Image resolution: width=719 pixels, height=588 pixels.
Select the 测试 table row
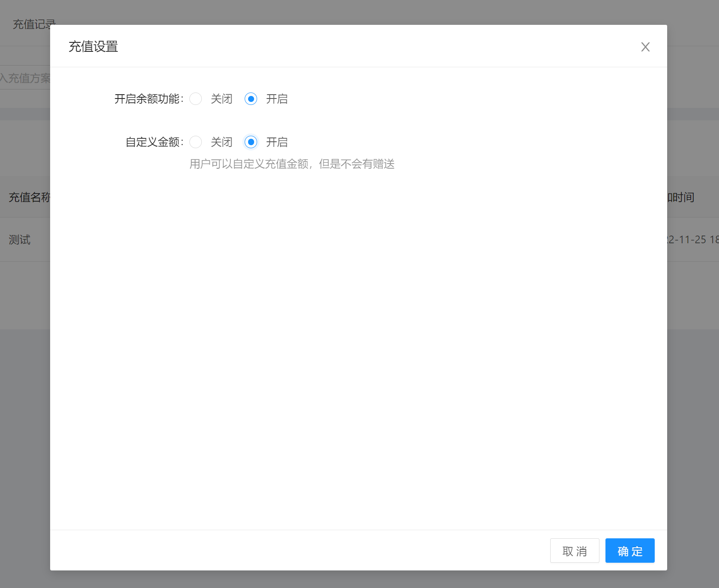click(x=20, y=240)
